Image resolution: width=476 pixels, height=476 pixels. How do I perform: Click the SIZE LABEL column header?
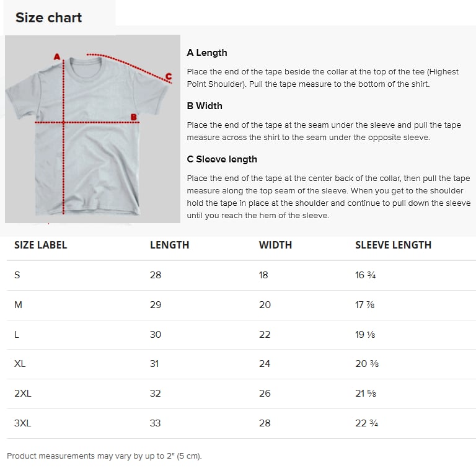(x=40, y=245)
